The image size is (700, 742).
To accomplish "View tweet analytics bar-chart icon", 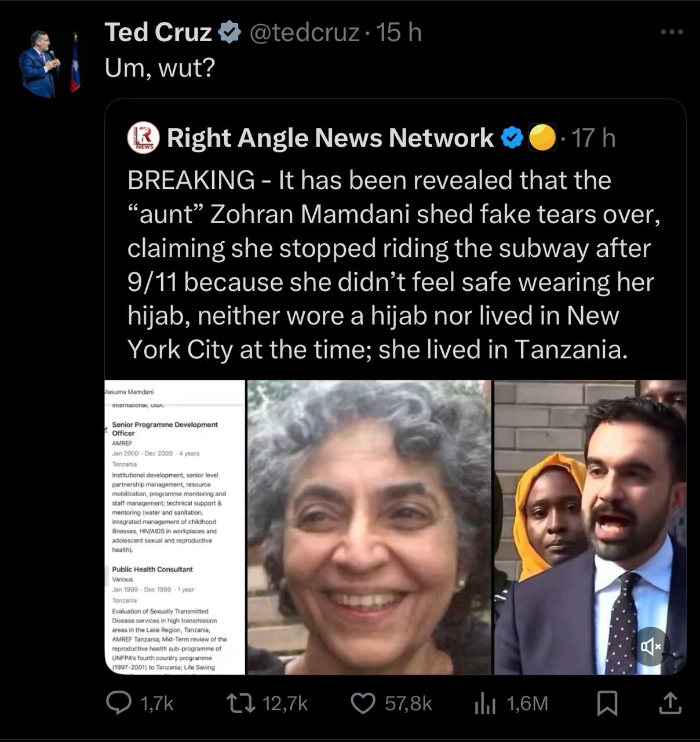I will click(484, 703).
